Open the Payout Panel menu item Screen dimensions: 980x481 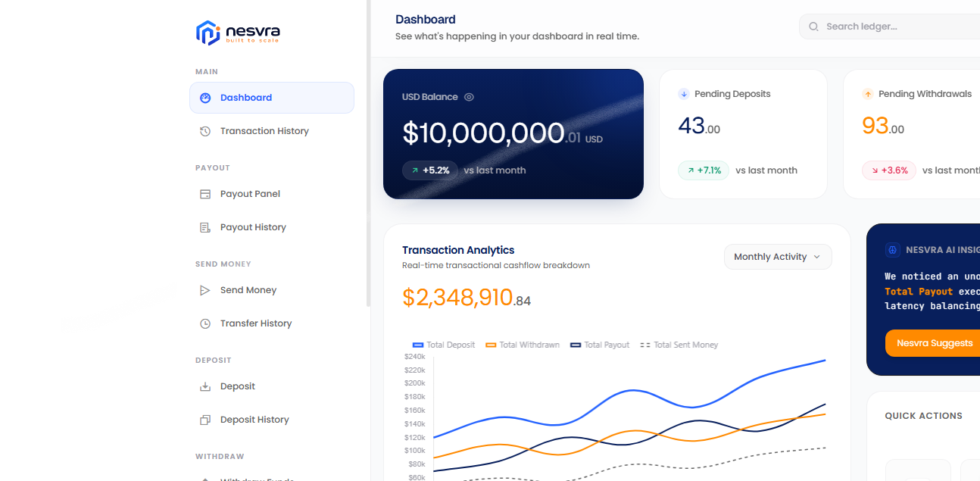[x=272, y=194]
